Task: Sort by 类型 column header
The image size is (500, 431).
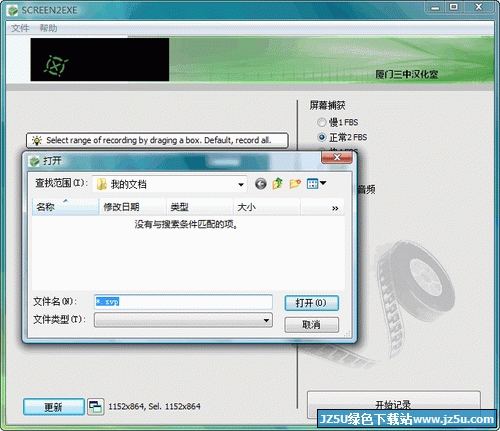Action: coord(200,207)
